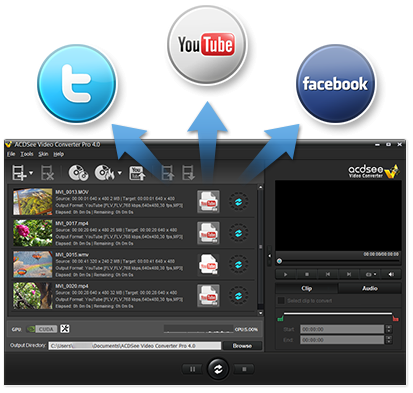Open the Skin menu
Screen dimensions: 413x393
[x=43, y=154]
